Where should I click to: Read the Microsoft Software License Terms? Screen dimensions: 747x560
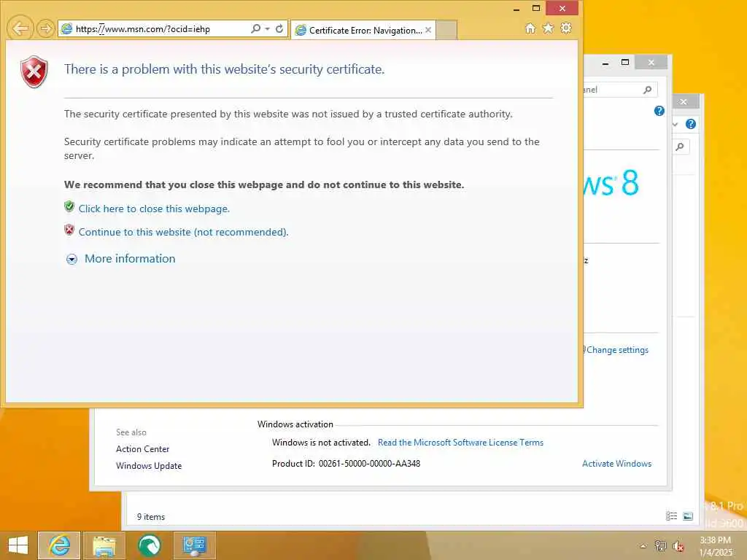click(x=460, y=443)
